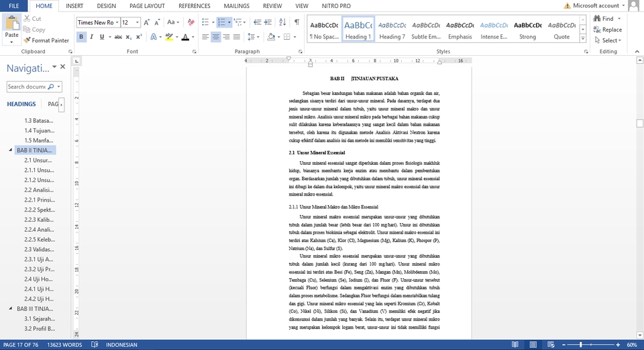Show paragraph marks and hidden symbols

(x=297, y=23)
